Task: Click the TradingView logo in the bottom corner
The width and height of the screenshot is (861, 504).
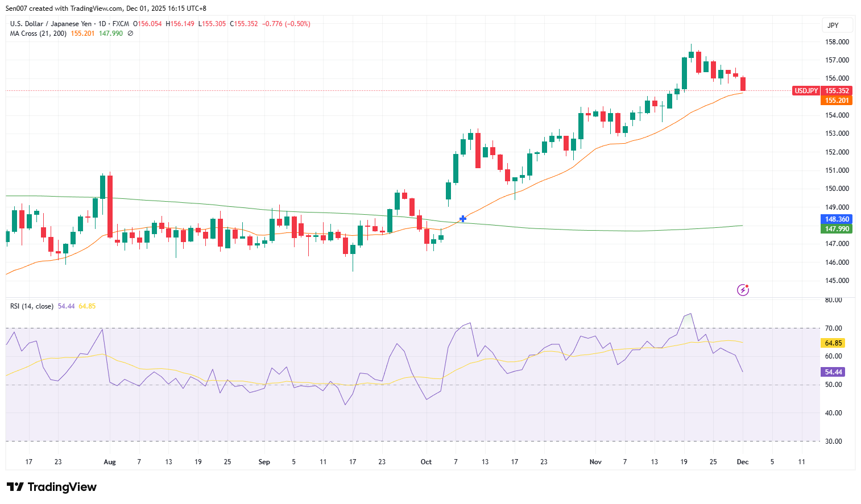Action: [50, 487]
